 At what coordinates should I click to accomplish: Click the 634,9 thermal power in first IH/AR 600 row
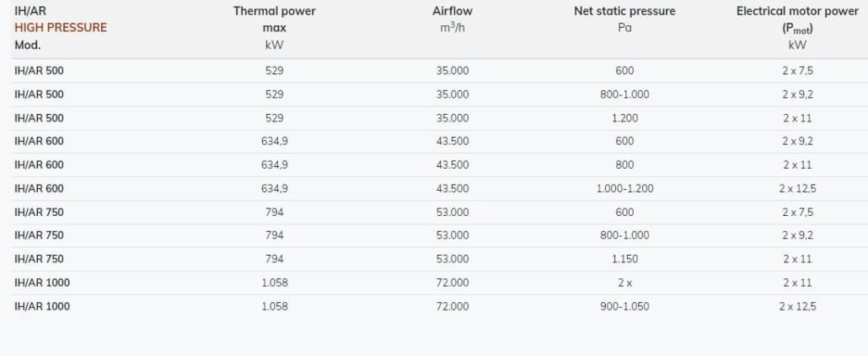tap(274, 142)
